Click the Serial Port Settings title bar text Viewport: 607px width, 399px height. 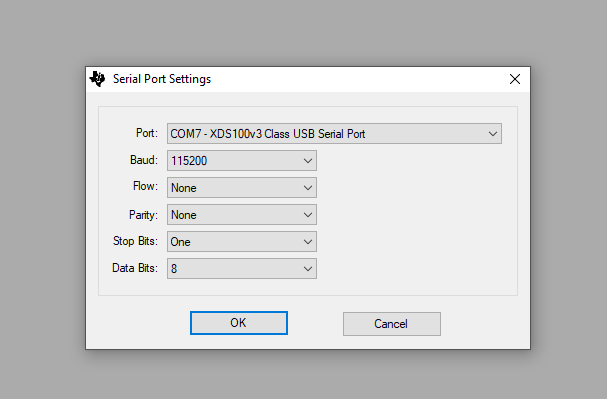[162, 79]
